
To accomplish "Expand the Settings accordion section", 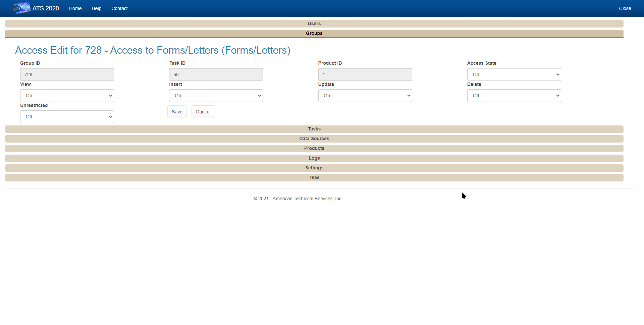I will 314,168.
